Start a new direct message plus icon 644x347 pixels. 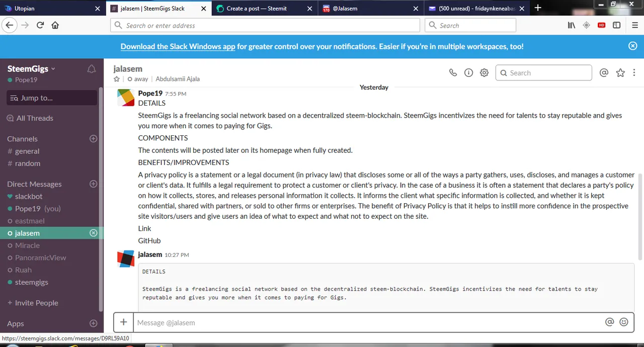point(93,184)
